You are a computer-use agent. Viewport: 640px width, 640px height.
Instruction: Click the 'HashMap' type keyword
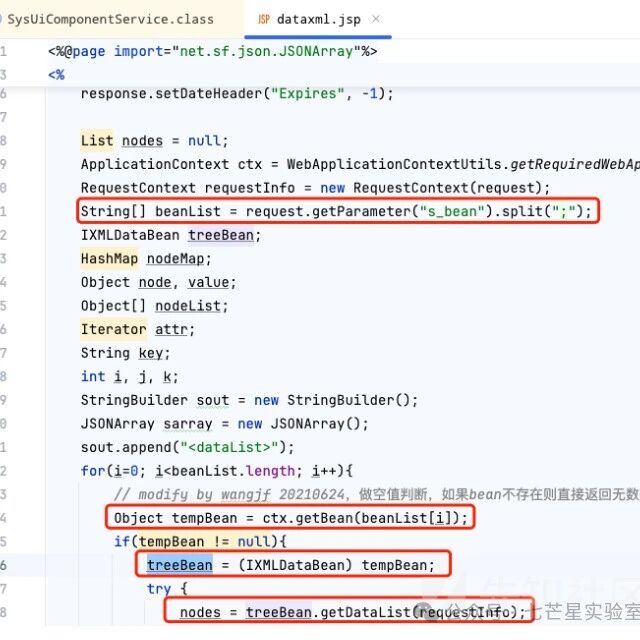[x=109, y=259]
